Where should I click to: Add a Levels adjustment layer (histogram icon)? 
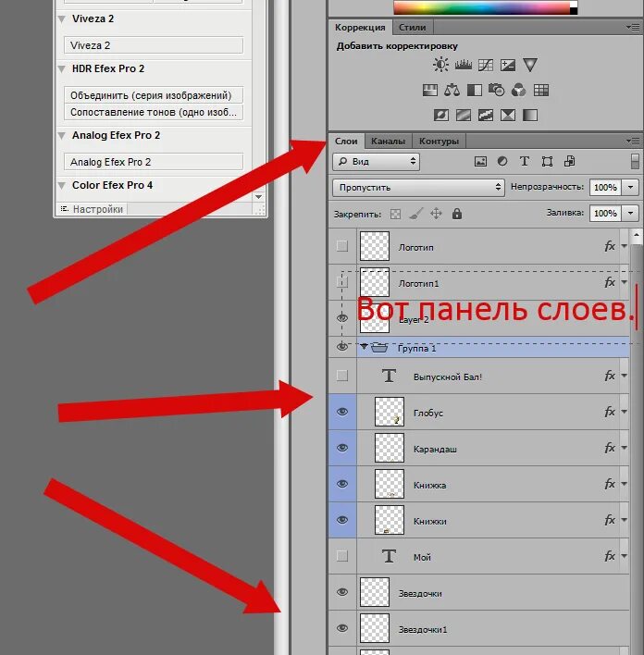(463, 65)
